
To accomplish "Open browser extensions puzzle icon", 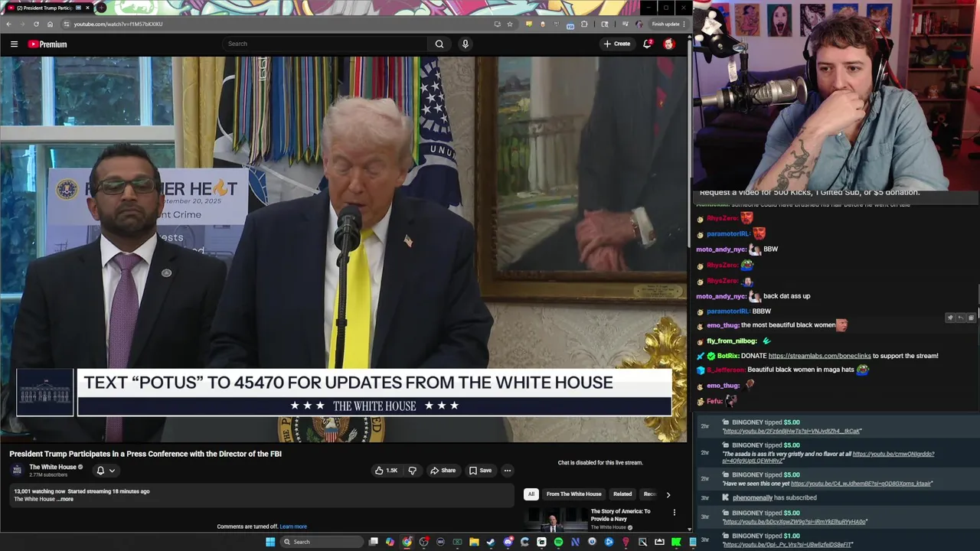I will click(x=584, y=24).
